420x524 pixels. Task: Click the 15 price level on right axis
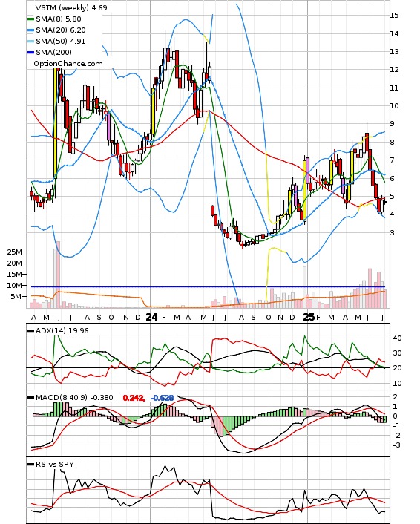tap(394, 15)
